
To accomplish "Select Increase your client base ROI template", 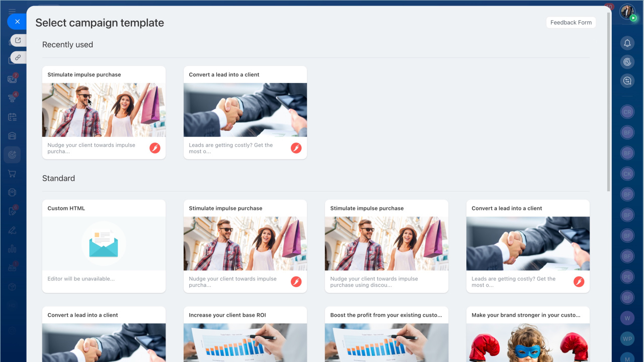I will (245, 334).
